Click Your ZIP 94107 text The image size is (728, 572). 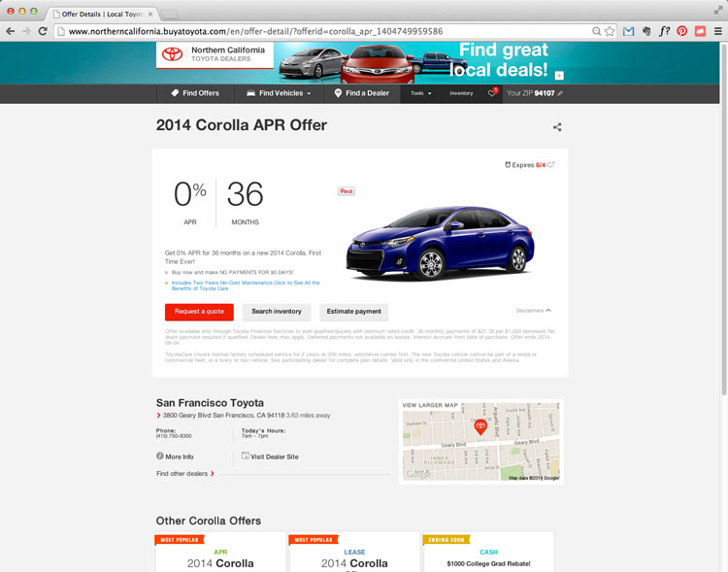530,93
